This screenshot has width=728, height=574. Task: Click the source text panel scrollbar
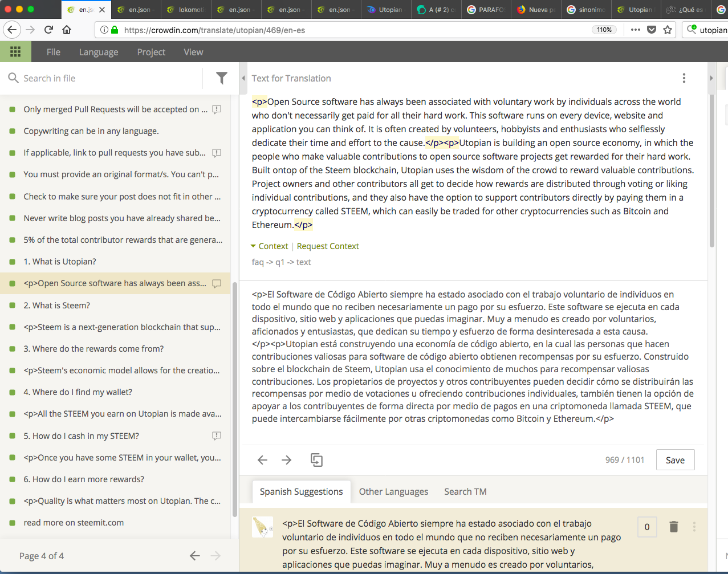[712, 171]
